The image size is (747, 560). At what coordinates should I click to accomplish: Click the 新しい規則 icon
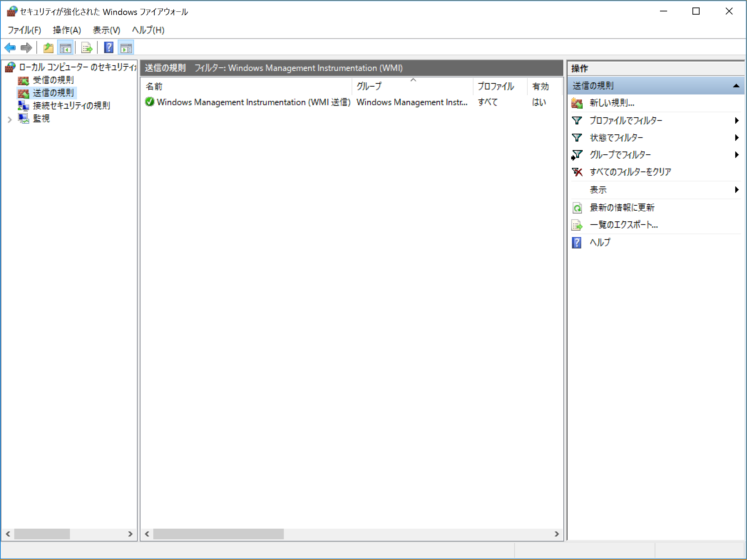577,103
